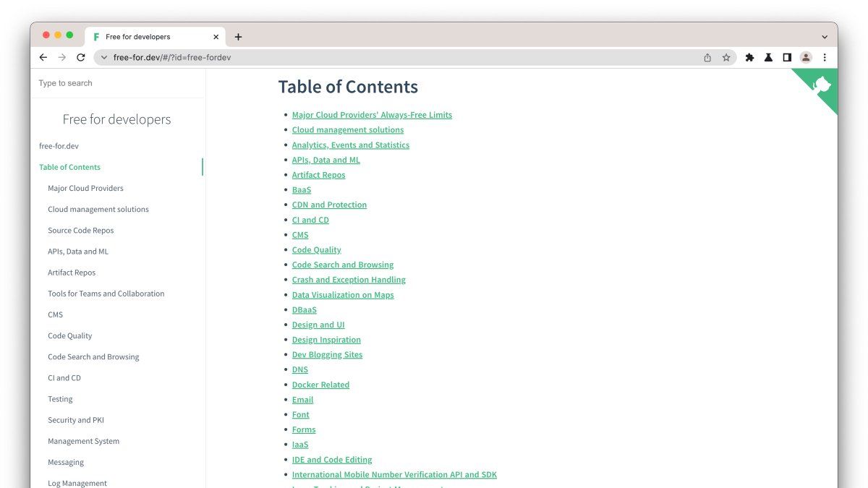Image resolution: width=868 pixels, height=488 pixels.
Task: Open the site info dropdown in address bar
Action: tap(104, 58)
